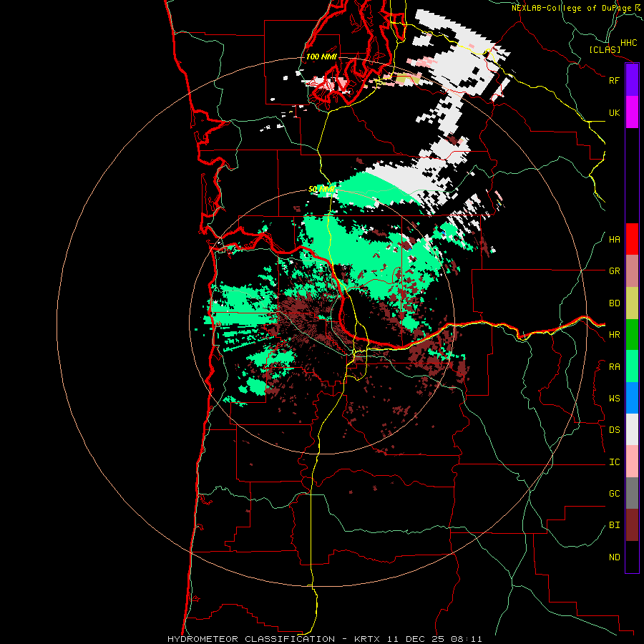Click the HR legend label
This screenshot has height=644, width=644.
pyautogui.click(x=614, y=335)
